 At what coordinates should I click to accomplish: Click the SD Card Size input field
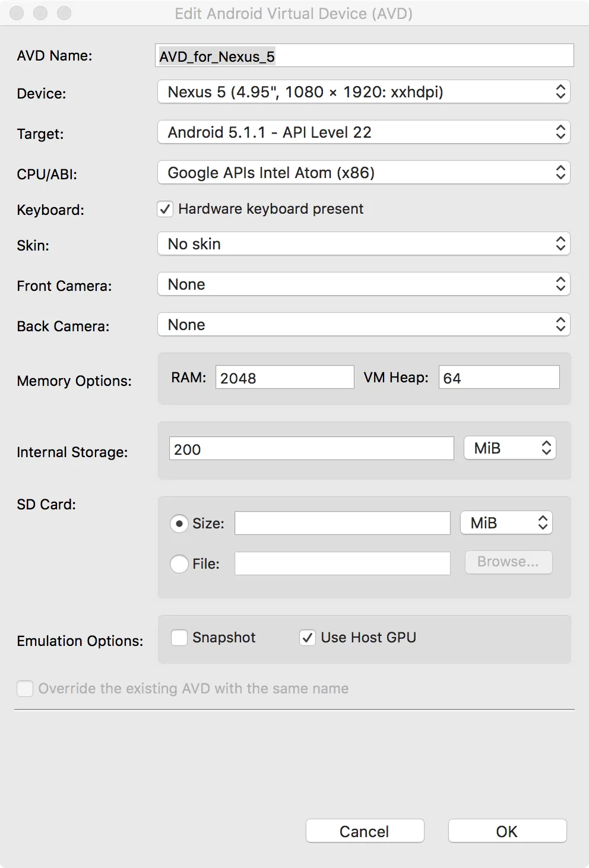click(342, 523)
